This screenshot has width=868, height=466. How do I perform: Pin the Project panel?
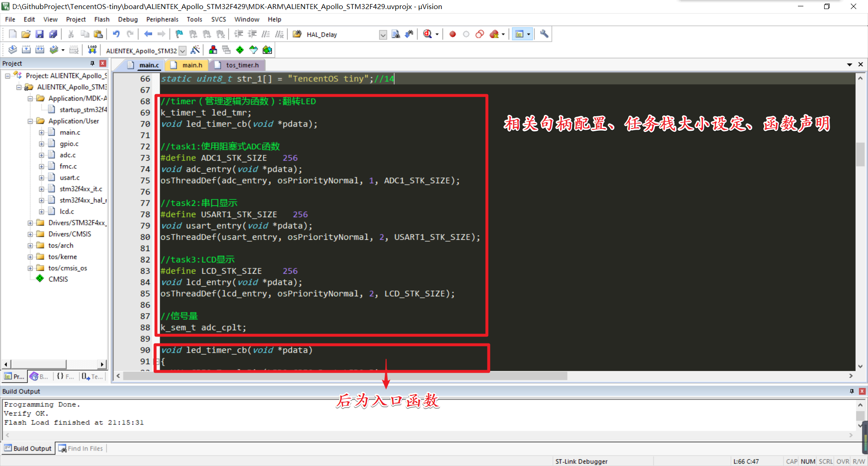[92, 63]
